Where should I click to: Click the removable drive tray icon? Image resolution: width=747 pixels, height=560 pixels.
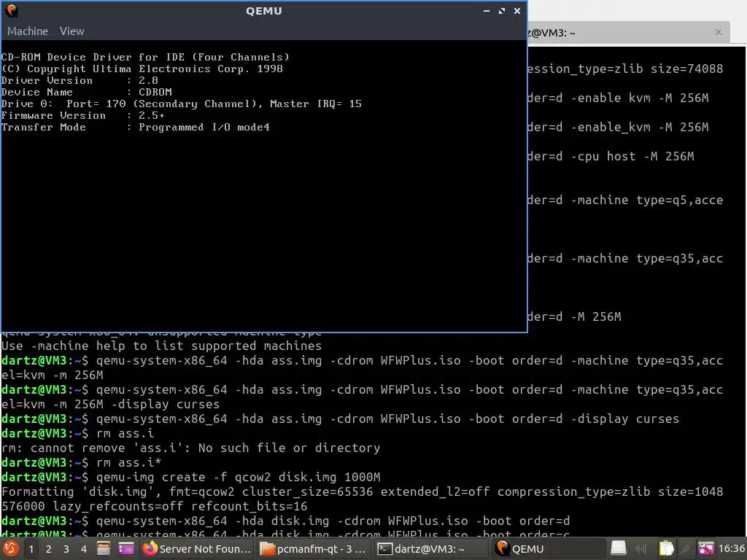coord(619,548)
